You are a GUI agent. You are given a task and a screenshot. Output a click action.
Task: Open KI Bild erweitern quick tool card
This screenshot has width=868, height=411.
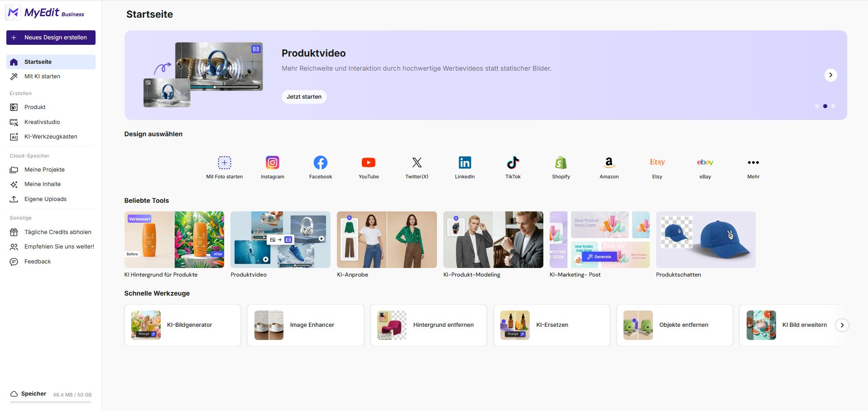tap(793, 325)
